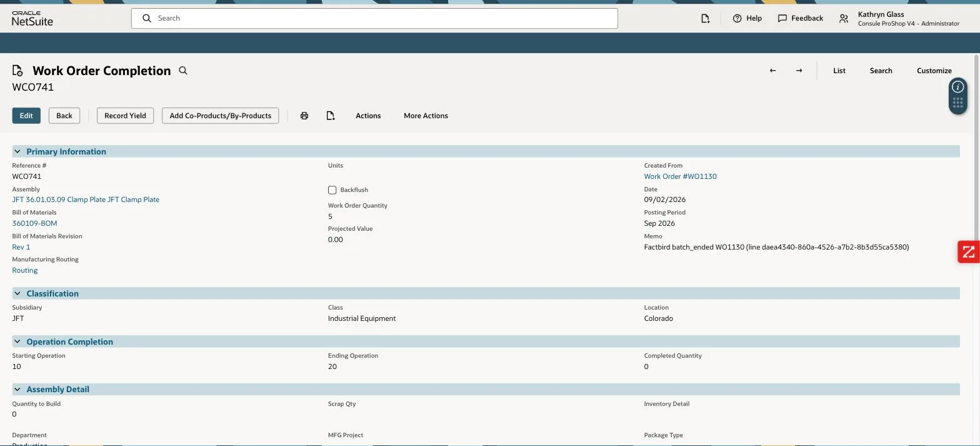Open the info circle icon on right panel
980x446 pixels.
pos(957,87)
